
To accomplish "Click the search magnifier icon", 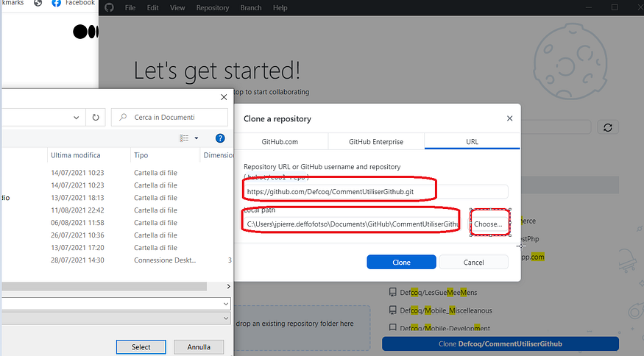I will 123,118.
